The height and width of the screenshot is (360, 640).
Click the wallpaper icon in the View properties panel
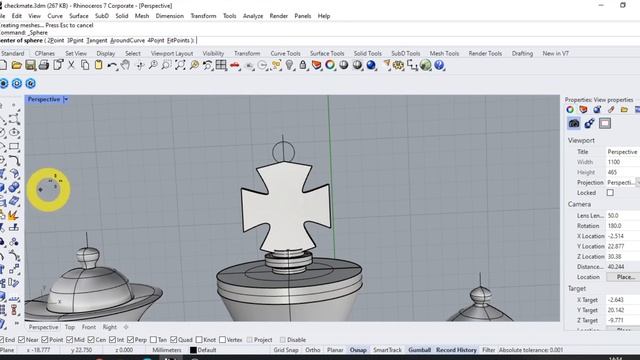coord(605,123)
